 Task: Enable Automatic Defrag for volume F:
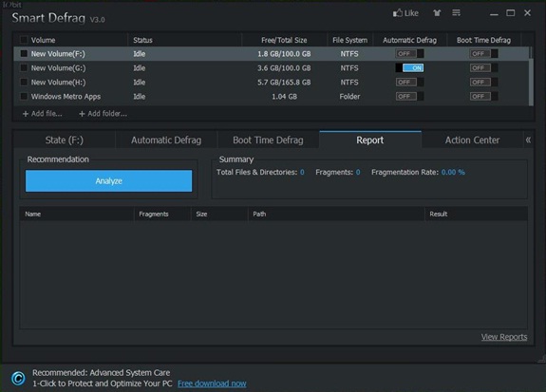point(410,53)
